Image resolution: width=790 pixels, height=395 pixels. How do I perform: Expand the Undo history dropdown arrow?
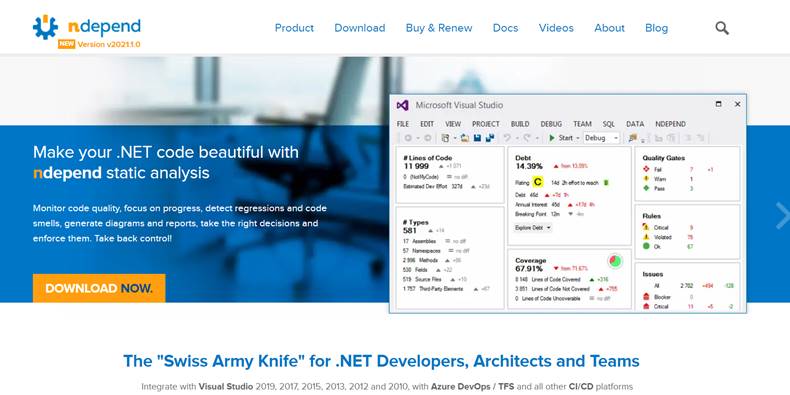[517, 138]
